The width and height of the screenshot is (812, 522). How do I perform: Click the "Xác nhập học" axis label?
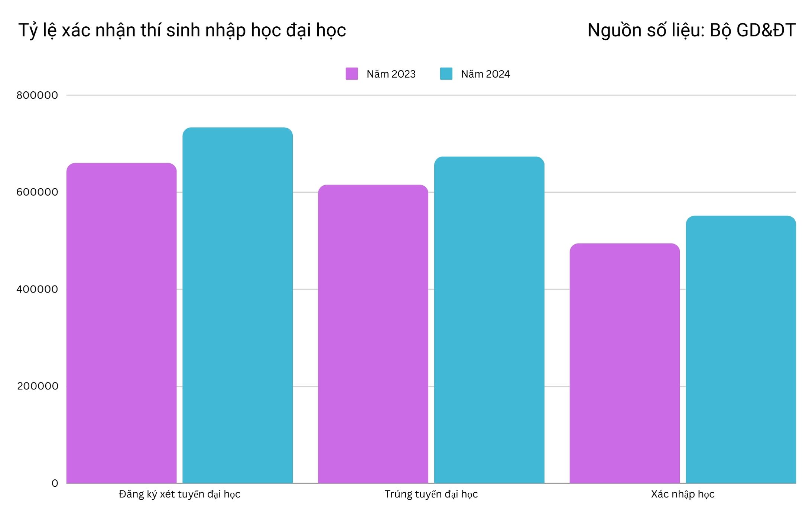pyautogui.click(x=682, y=494)
